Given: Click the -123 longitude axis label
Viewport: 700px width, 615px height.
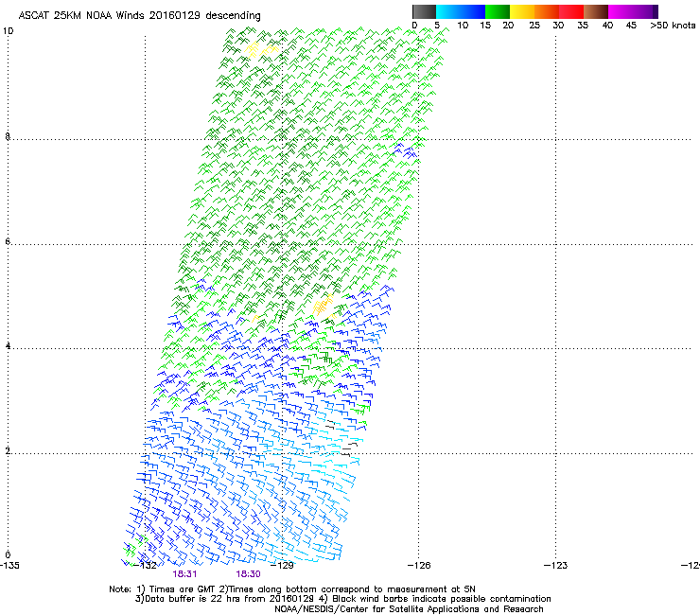Looking at the screenshot, I should [556, 566].
